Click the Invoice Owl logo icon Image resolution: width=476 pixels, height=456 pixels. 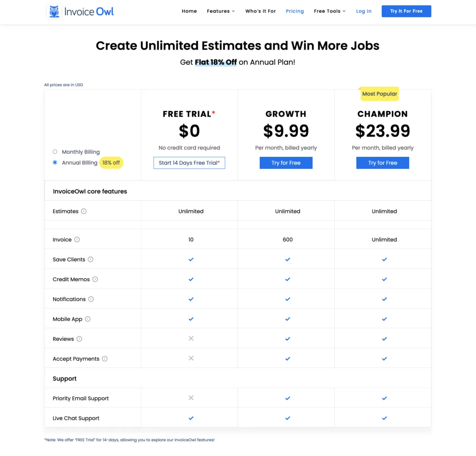pyautogui.click(x=54, y=12)
